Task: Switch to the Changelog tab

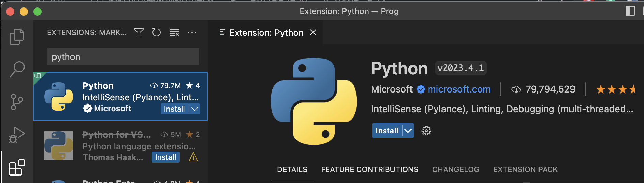Action: pyautogui.click(x=455, y=169)
